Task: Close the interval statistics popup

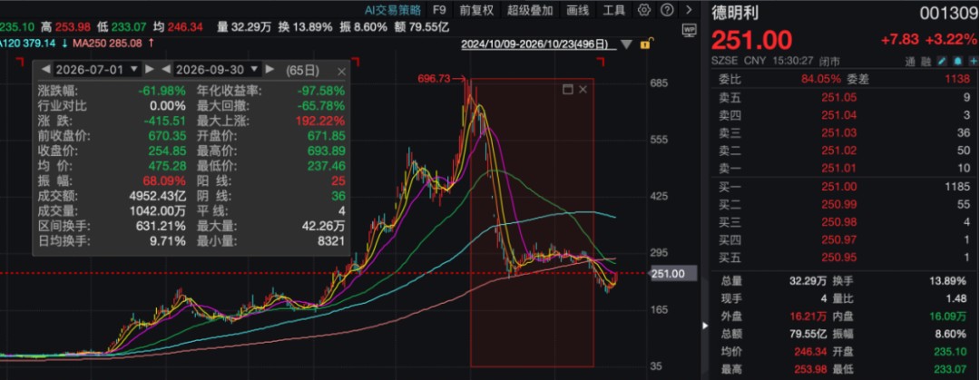Action: 341,72
